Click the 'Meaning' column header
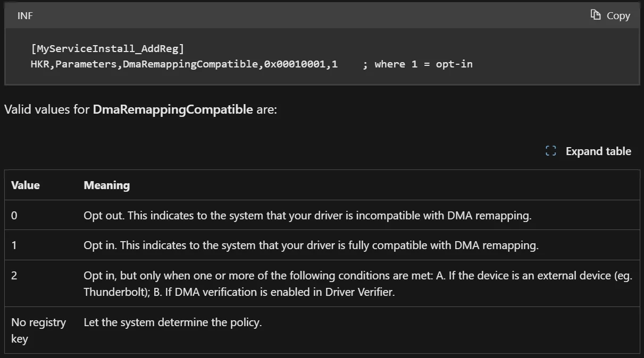The image size is (644, 358). (x=107, y=185)
